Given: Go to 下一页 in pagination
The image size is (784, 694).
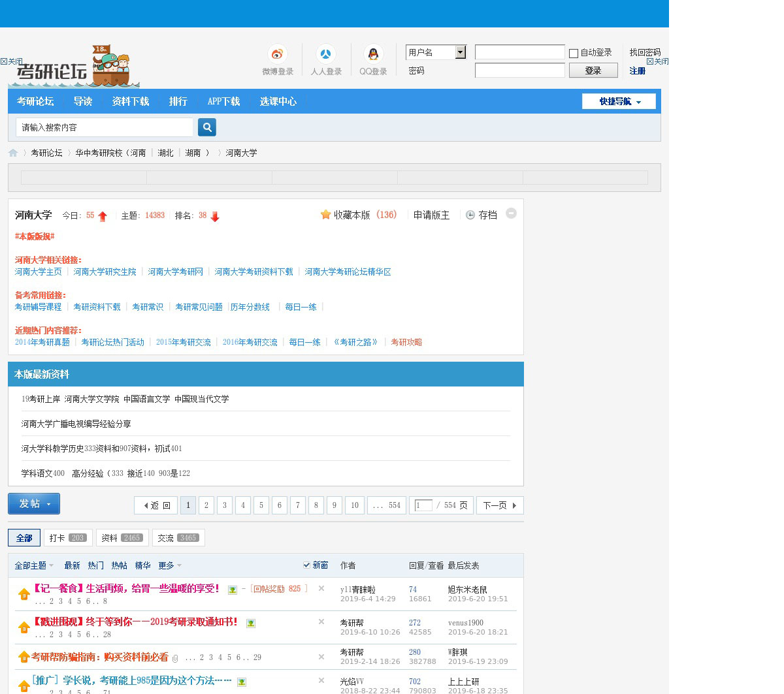Looking at the screenshot, I should point(500,505).
